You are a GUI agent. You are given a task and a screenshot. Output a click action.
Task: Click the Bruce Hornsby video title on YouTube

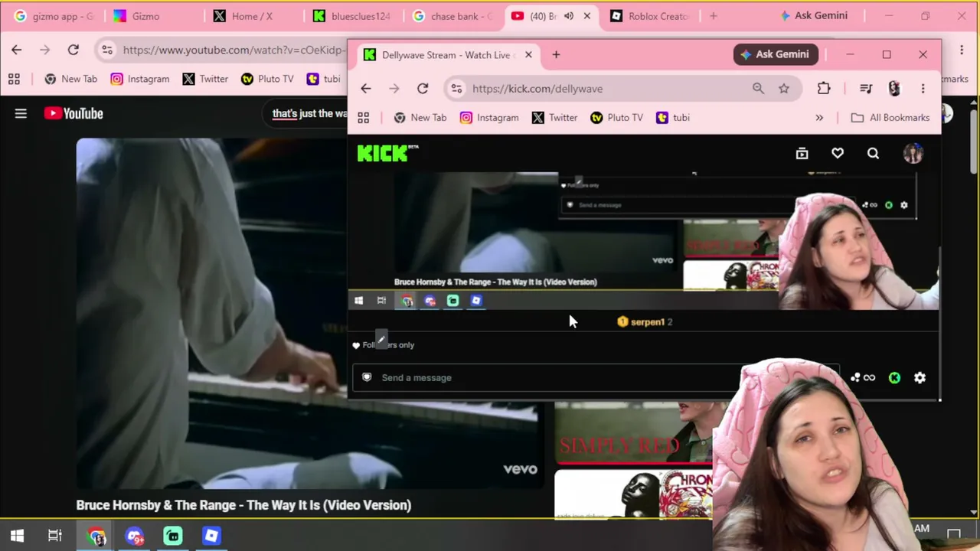243,505
